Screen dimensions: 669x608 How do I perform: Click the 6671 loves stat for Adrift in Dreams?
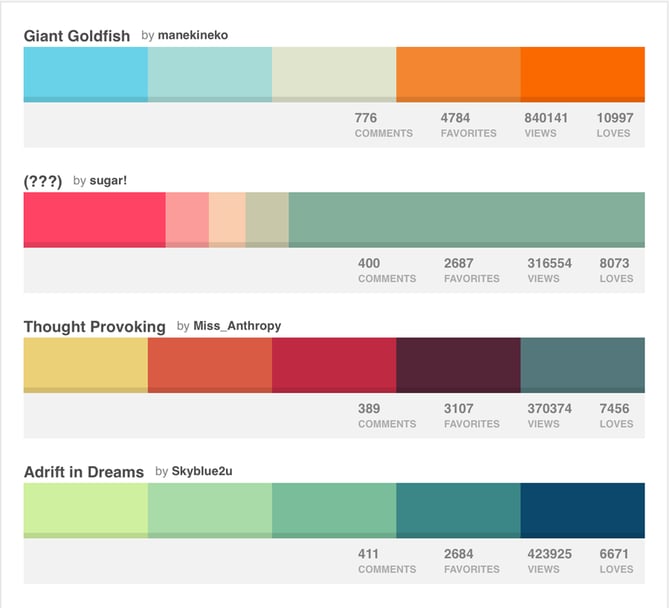tap(615, 560)
